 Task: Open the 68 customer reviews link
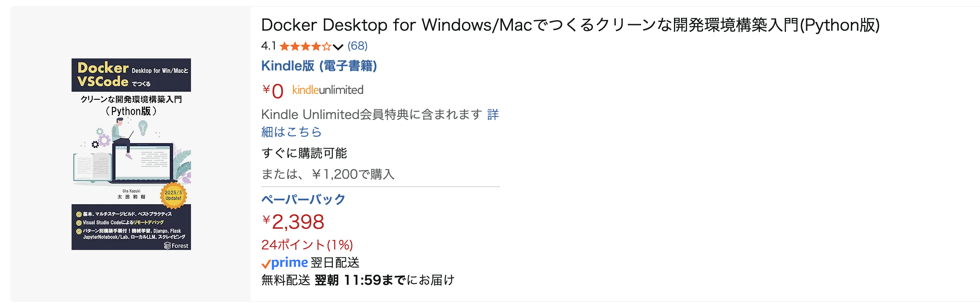(x=357, y=46)
